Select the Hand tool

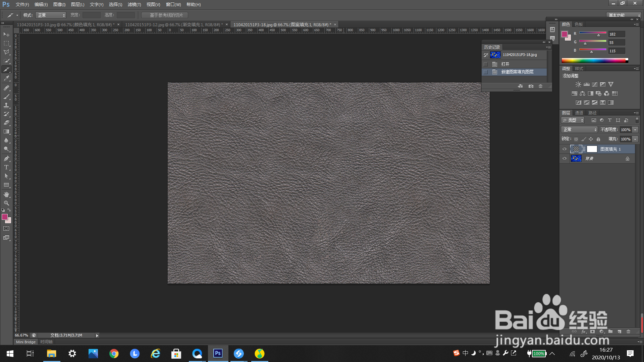[6, 194]
